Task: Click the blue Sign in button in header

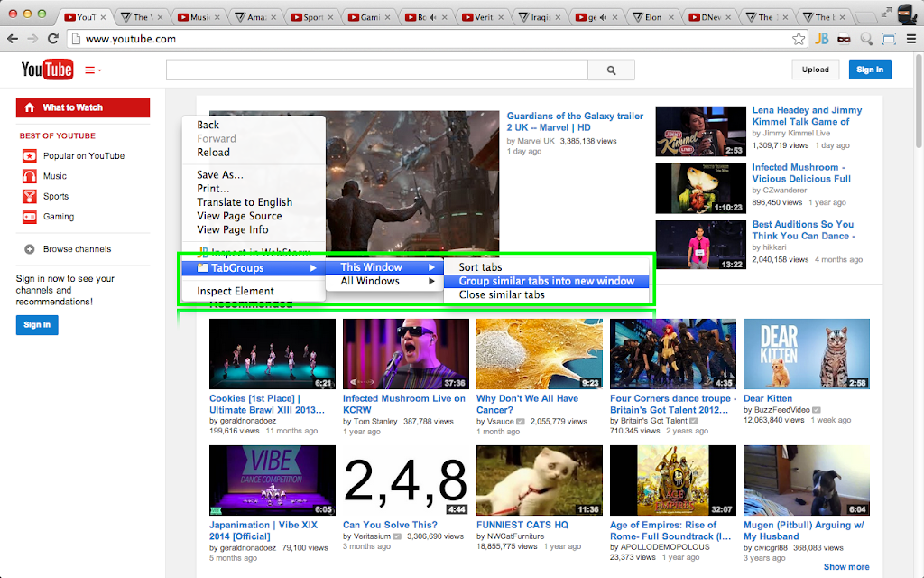Action: (870, 70)
